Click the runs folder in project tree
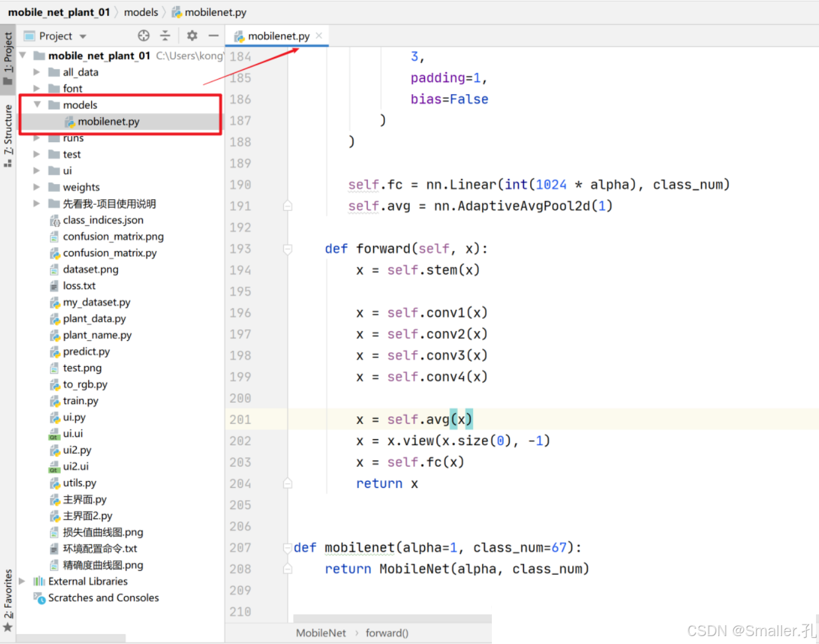This screenshot has width=819, height=644. pyautogui.click(x=73, y=139)
